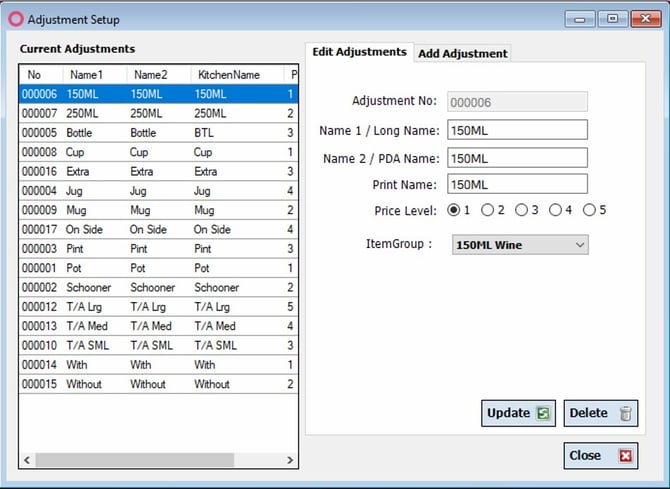Click the Print Name input field
Screen dimensions: 670x489
pyautogui.click(x=517, y=184)
